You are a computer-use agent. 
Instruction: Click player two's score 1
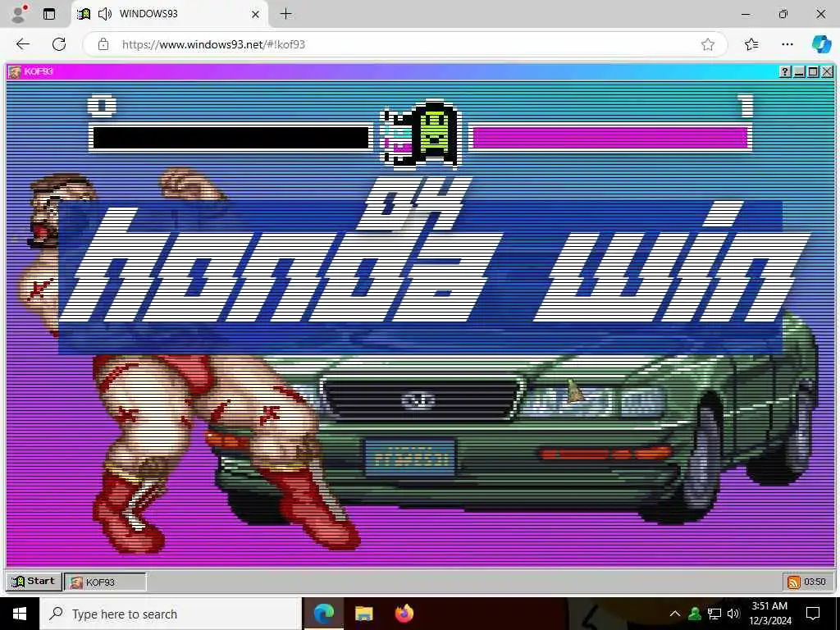(x=746, y=106)
